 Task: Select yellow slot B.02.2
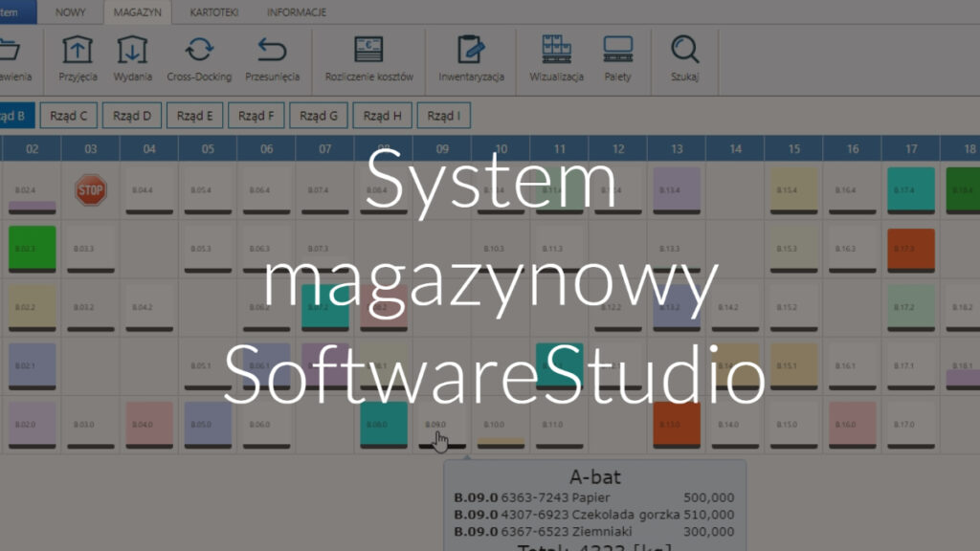[x=32, y=307]
